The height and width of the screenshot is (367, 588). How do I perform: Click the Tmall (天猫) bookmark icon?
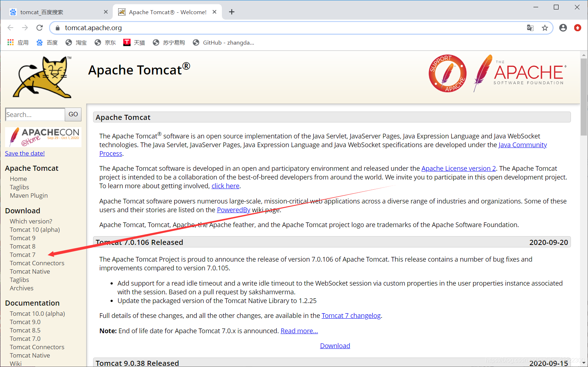click(x=127, y=43)
